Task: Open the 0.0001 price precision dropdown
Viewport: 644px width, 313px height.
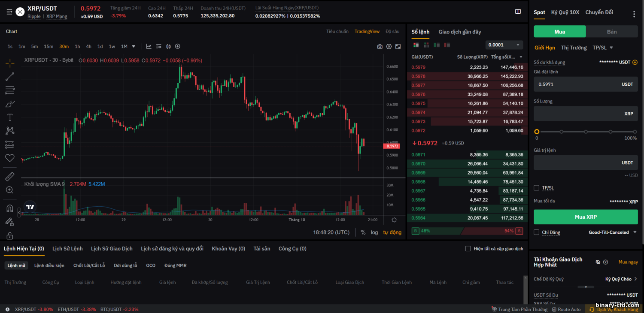Action: tap(504, 45)
